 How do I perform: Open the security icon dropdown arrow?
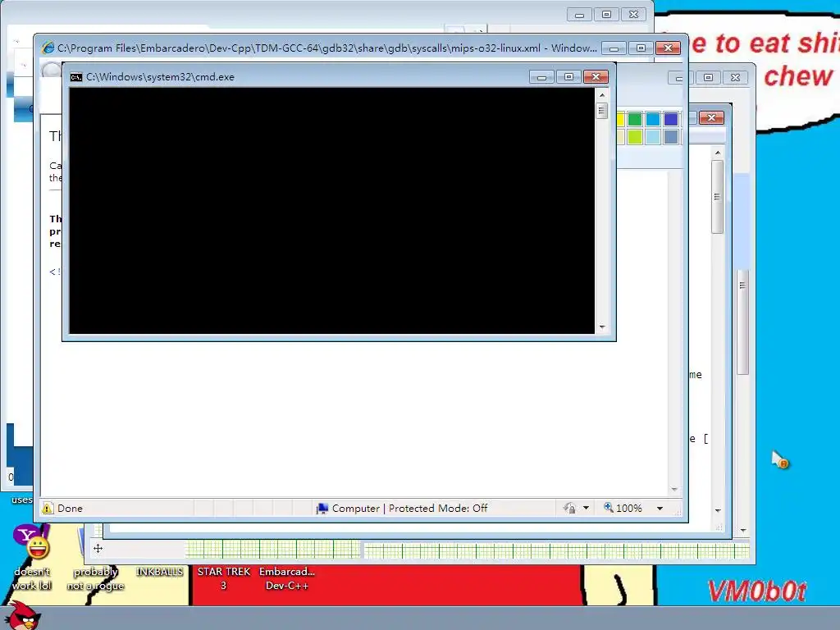click(586, 508)
